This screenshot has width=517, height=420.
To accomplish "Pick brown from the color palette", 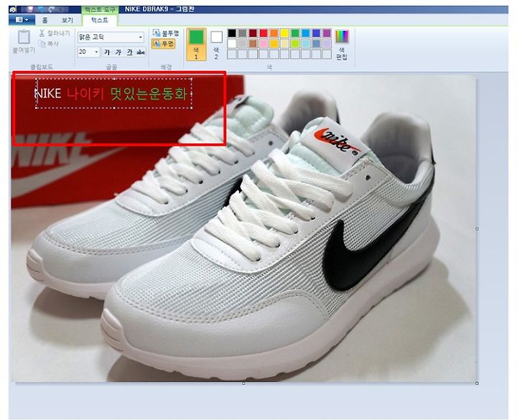I will tap(253, 44).
